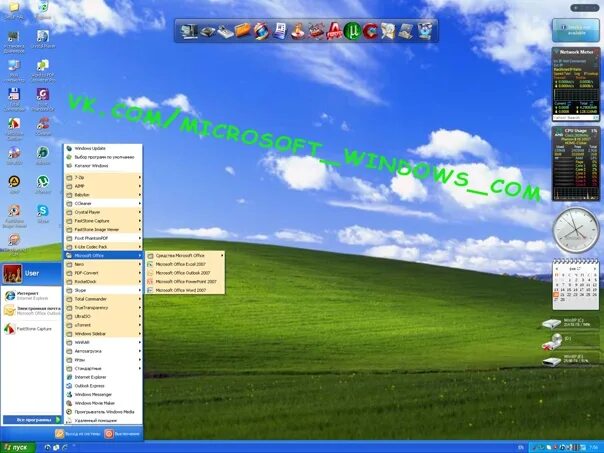
Task: Open Internet Explorer pinned in Start menu
Action: coord(32,296)
